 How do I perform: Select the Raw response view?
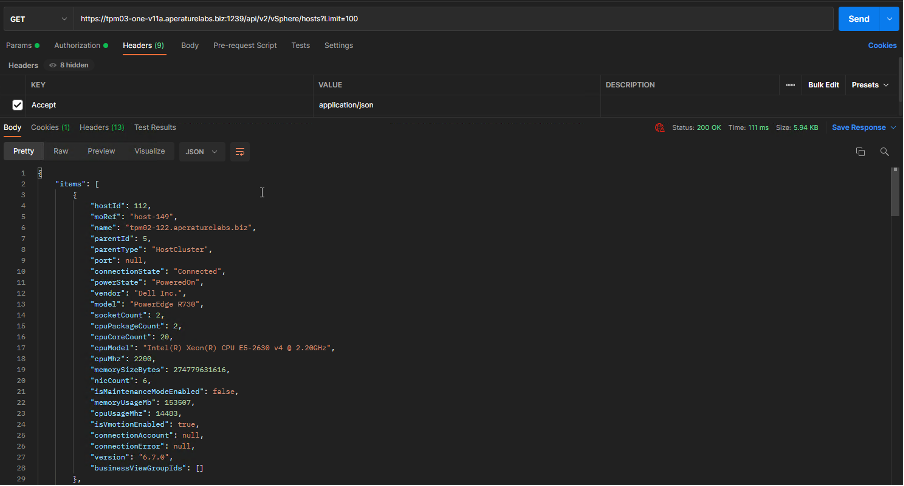tap(61, 151)
